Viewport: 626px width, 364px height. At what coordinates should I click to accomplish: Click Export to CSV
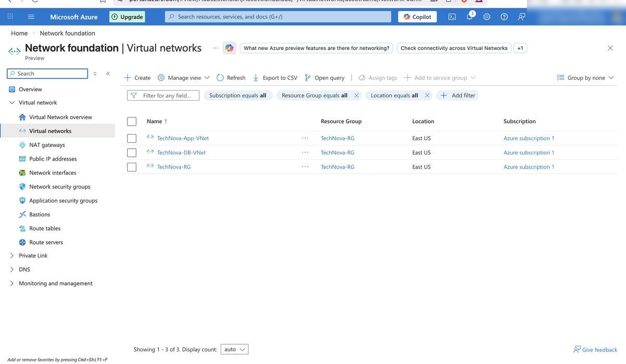click(x=275, y=78)
